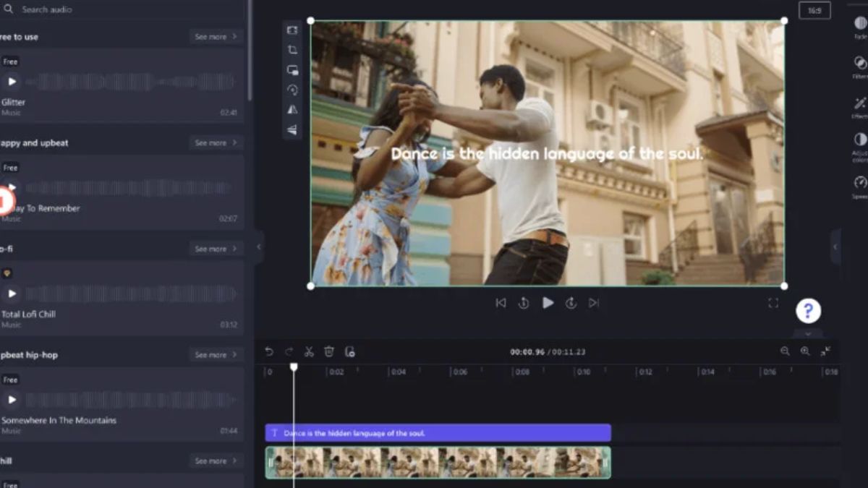Screen dimensions: 868x488
Task: Select the Crop tool in the preview toolbar
Action: pyautogui.click(x=292, y=50)
